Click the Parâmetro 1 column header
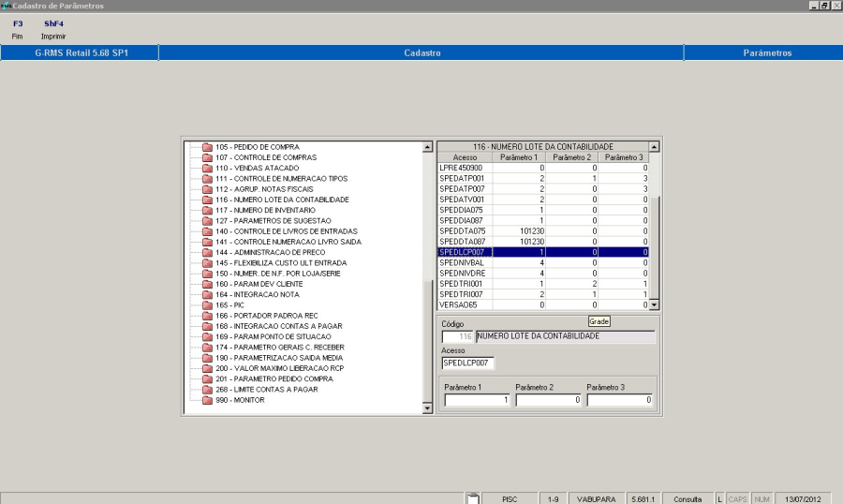The image size is (843, 504). click(x=519, y=157)
